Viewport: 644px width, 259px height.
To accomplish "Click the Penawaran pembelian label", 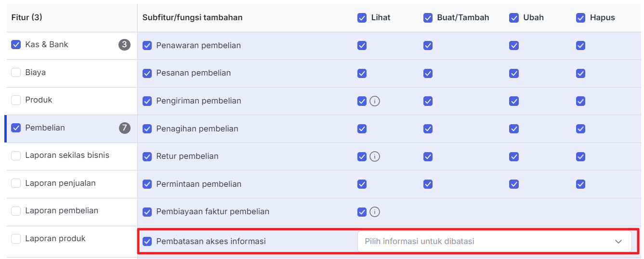I will tap(198, 46).
